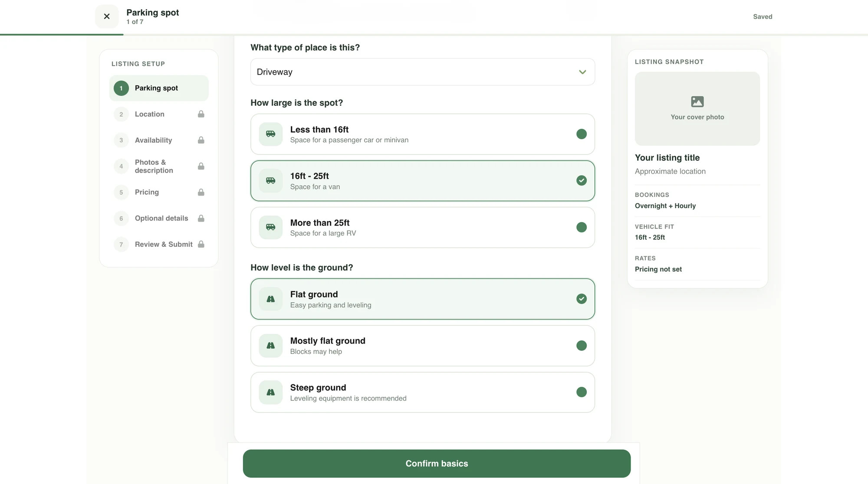Click the lock icon next to Location
This screenshot has height=484, width=868.
(201, 114)
